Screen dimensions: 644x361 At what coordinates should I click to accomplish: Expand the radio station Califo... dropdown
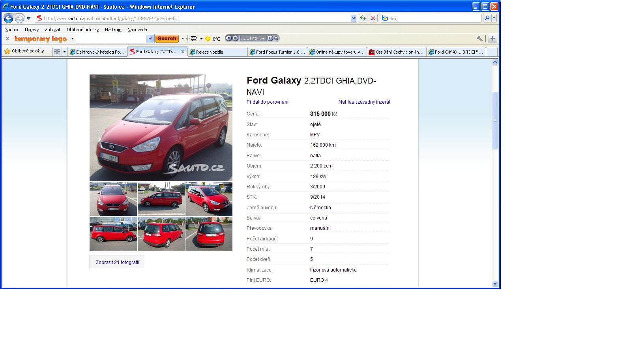[x=263, y=38]
